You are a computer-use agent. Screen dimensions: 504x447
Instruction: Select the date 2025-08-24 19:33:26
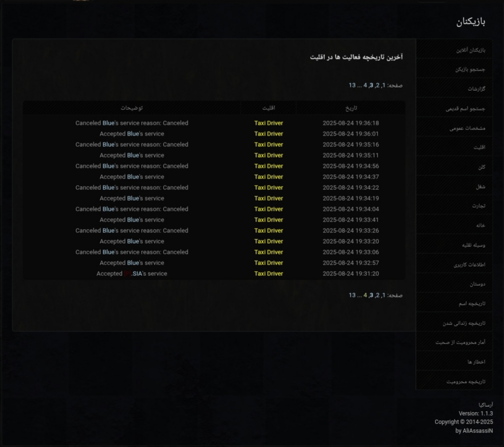(x=351, y=231)
